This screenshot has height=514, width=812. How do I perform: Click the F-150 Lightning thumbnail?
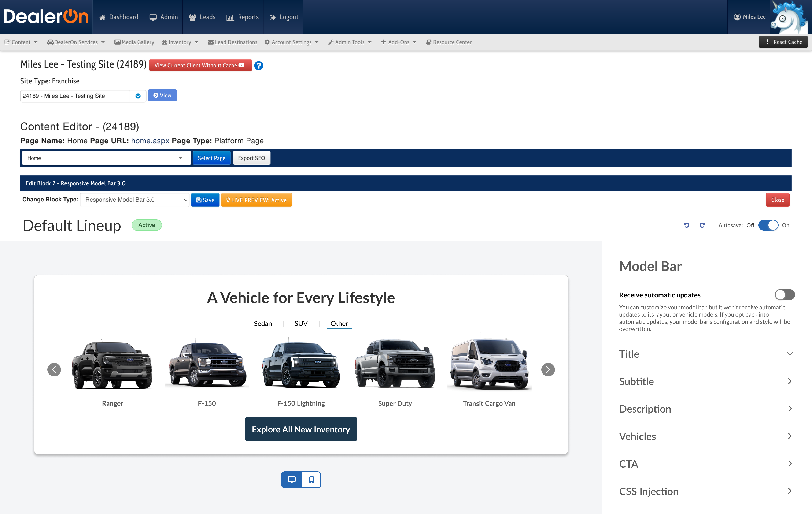[301, 362]
